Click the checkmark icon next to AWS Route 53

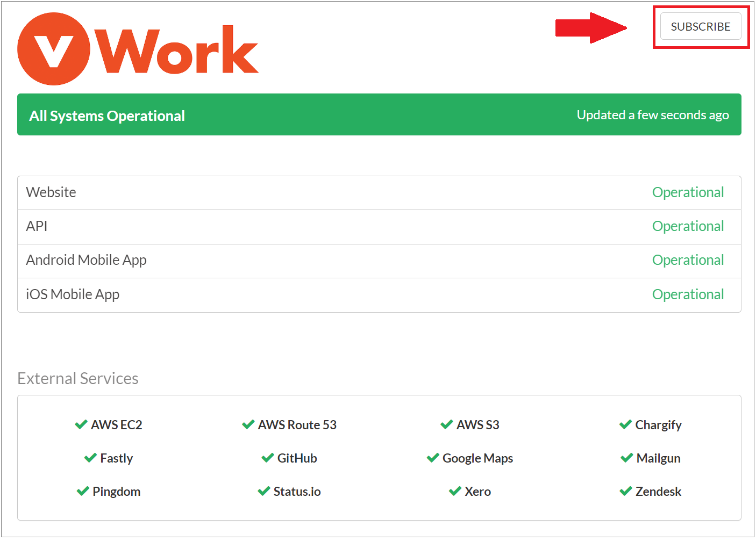pos(248,424)
